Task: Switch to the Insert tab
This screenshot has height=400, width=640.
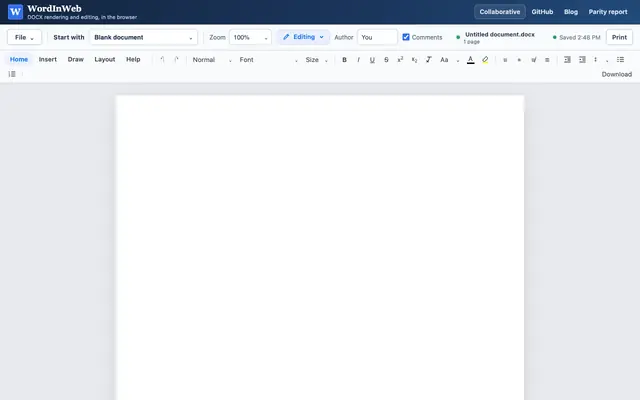Action: point(48,59)
